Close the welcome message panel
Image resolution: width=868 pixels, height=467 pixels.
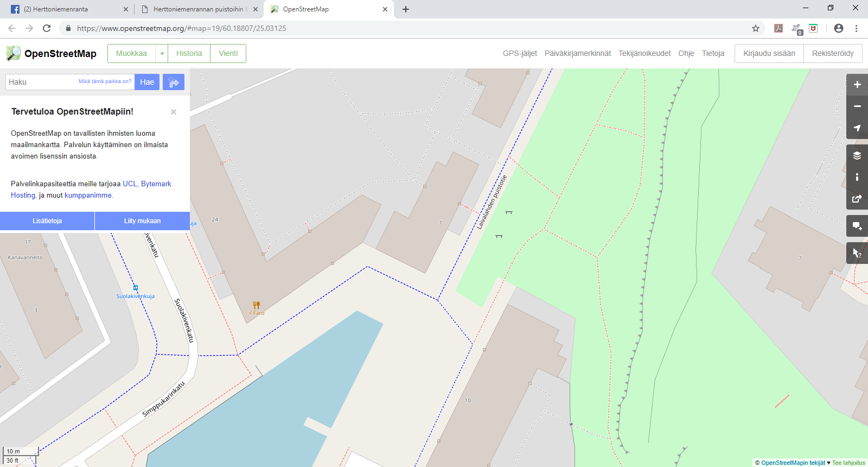pyautogui.click(x=174, y=112)
